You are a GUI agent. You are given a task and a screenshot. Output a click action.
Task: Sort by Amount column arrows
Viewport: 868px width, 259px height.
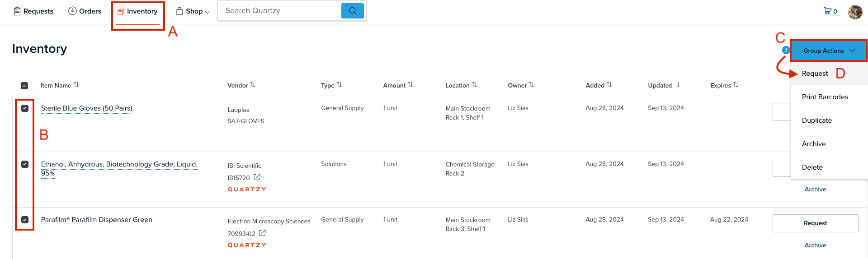[x=410, y=85]
